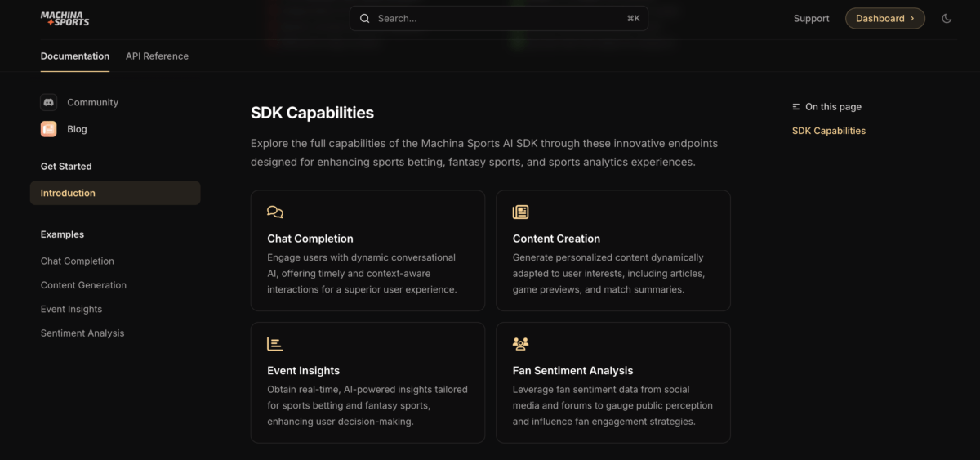Viewport: 980px width, 460px height.
Task: Open Content Generation sidebar link
Action: tap(83, 285)
